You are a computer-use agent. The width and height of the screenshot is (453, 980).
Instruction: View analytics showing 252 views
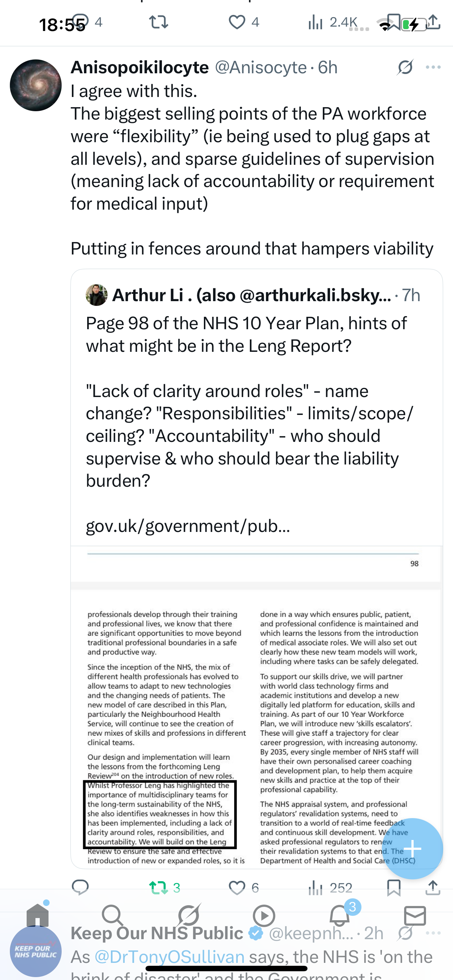tap(330, 888)
